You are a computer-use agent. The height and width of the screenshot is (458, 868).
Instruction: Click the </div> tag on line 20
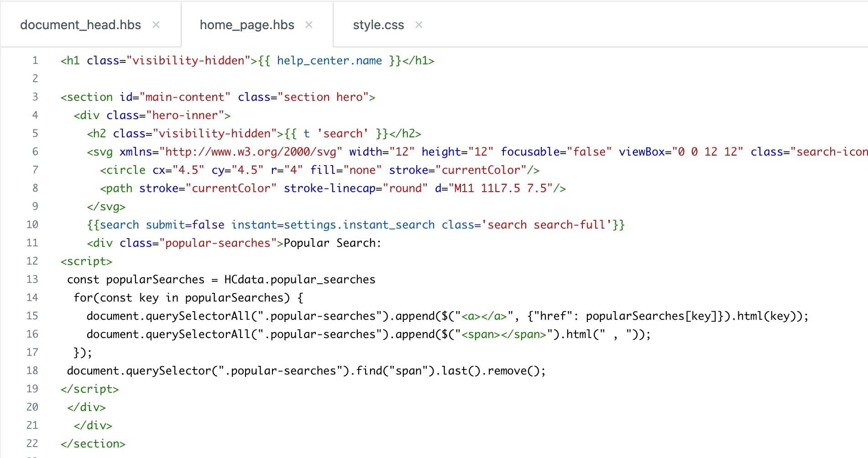pyautogui.click(x=87, y=407)
